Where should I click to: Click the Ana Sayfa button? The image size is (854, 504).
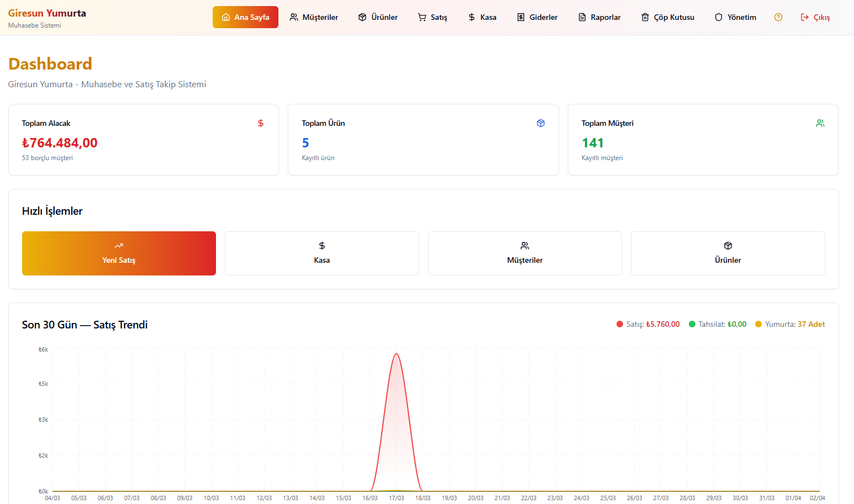click(245, 17)
